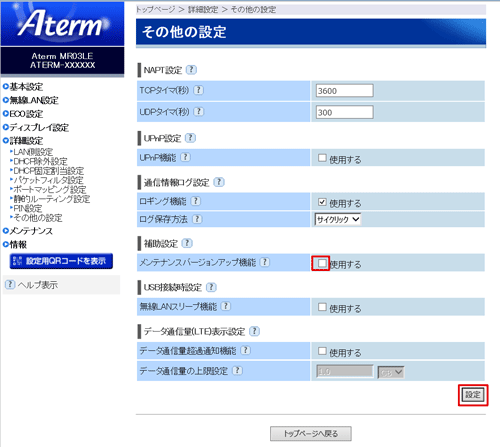Click 詳細設定 breadcrumb link

(203, 9)
